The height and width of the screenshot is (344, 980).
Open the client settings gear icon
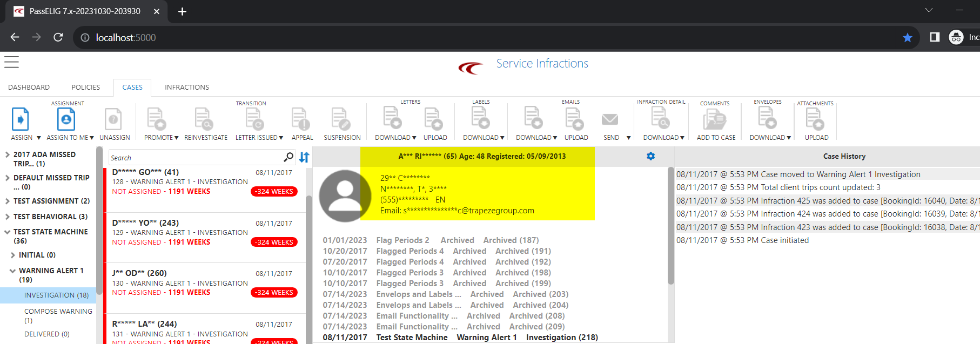[650, 156]
